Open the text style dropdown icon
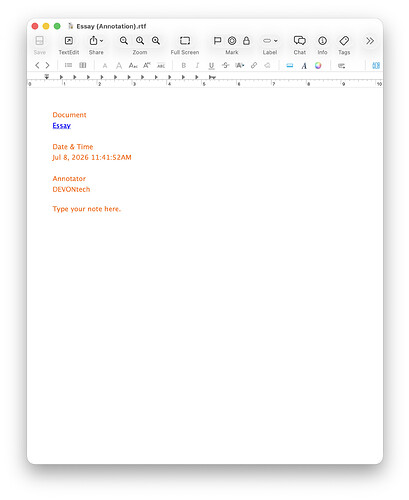The height and width of the screenshot is (500, 409). (x=240, y=65)
